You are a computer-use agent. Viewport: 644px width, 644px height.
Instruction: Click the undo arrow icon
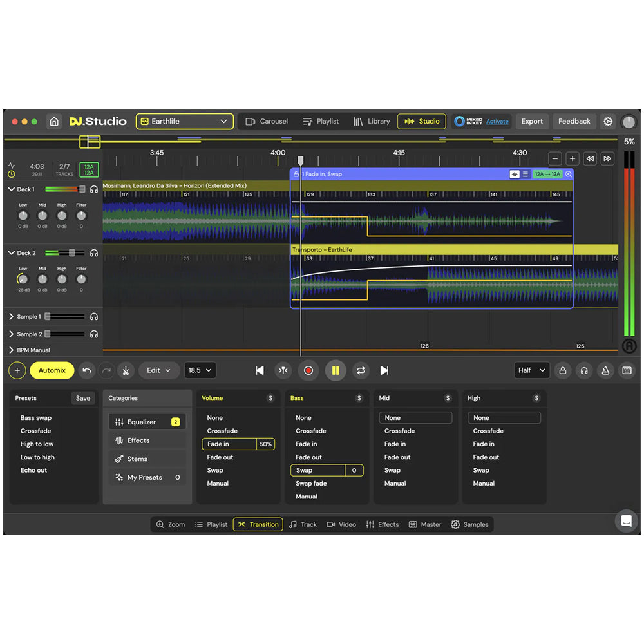coord(88,370)
